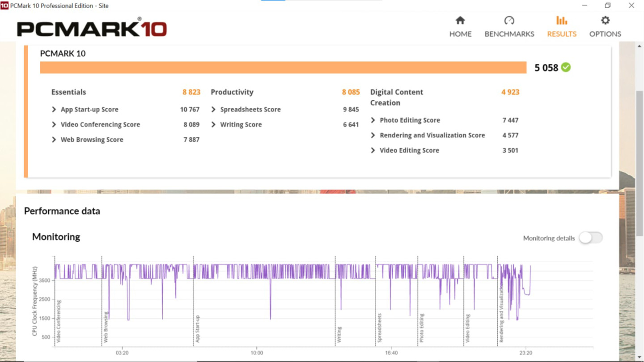Restore down the PCMark 10 window

pyautogui.click(x=608, y=5)
